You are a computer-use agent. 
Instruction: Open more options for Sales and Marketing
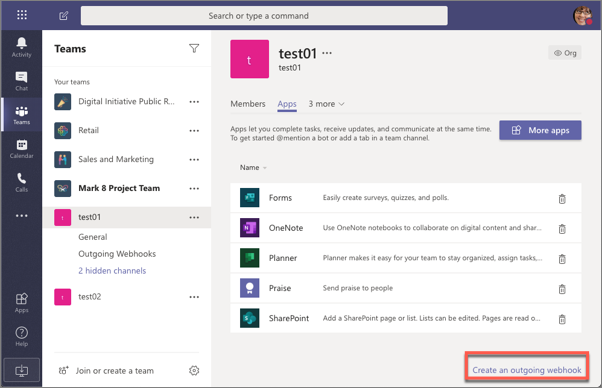coord(194,160)
